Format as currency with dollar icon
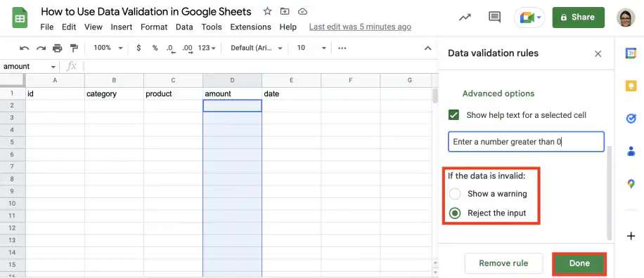644x278 pixels. [x=139, y=48]
